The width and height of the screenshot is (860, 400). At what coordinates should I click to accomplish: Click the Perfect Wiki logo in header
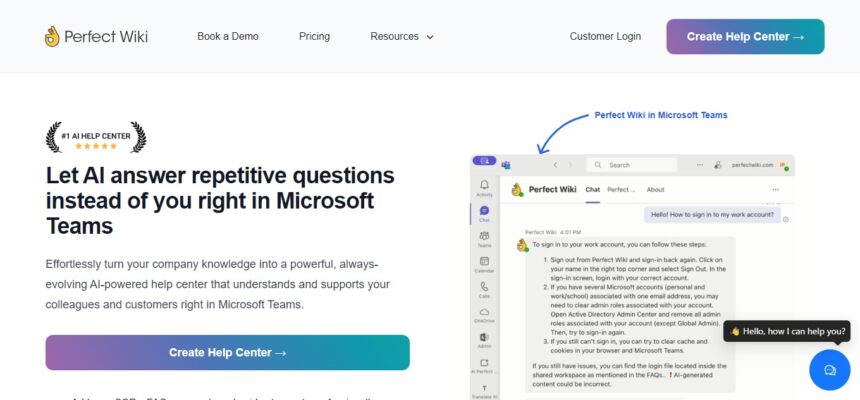coord(96,37)
